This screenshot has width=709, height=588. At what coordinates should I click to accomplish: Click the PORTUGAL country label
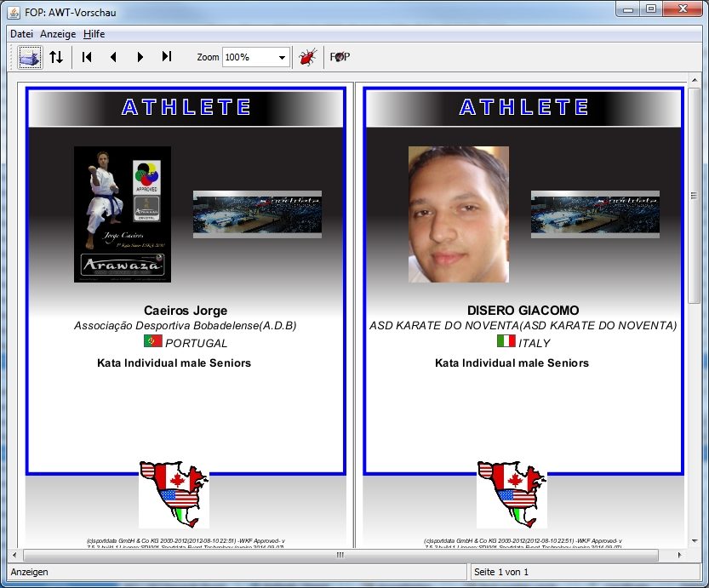click(197, 344)
